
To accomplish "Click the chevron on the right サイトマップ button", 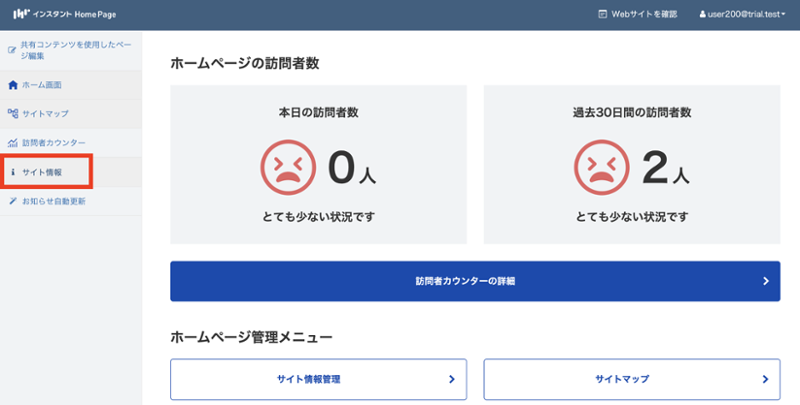I will coord(765,379).
